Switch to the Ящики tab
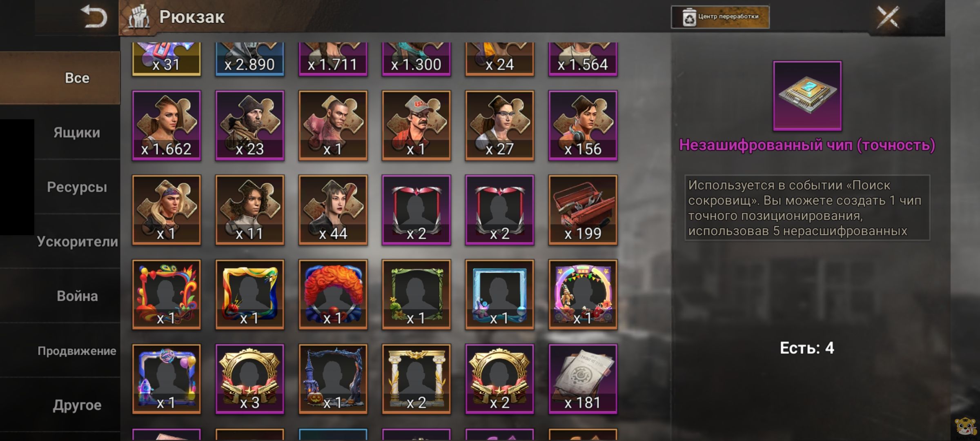 pos(77,132)
